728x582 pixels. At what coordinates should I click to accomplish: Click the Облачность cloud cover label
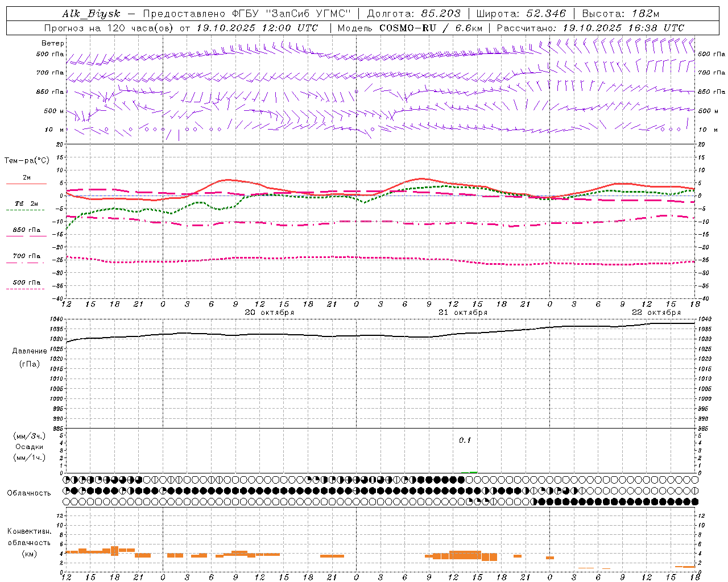[x=29, y=493]
